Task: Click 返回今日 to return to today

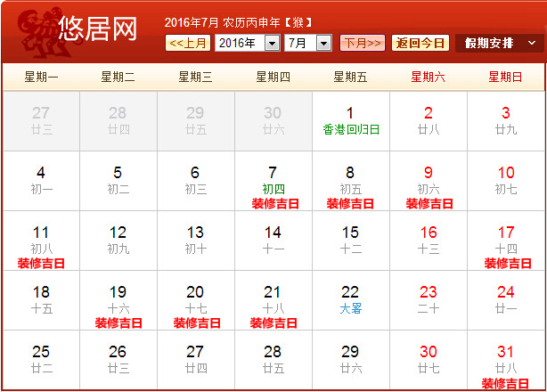Action: point(420,43)
